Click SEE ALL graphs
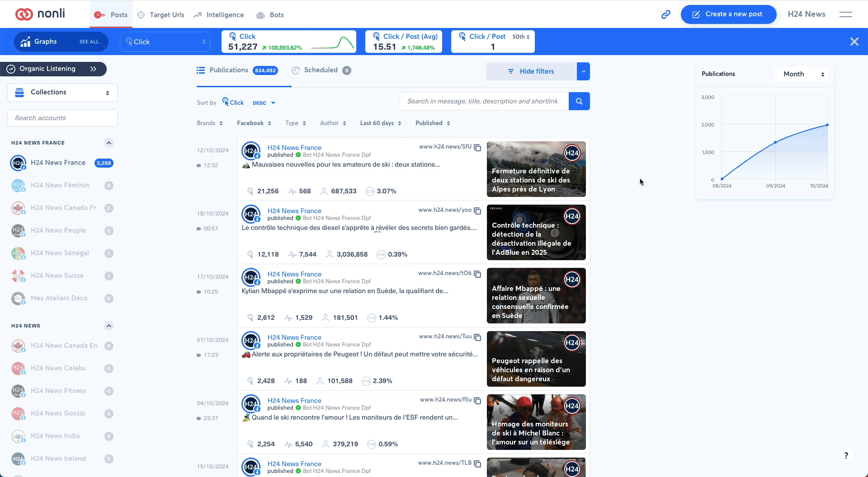868x477 pixels. coord(89,42)
